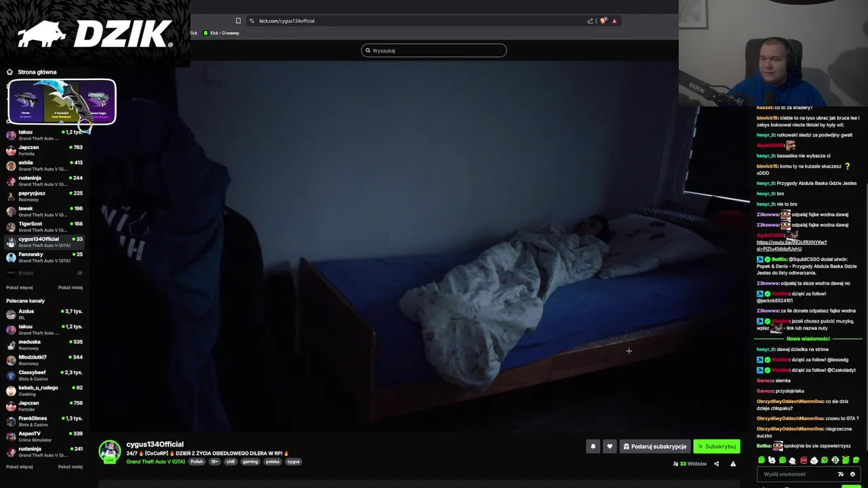Click the Polecane kanały heading
Viewport: 868px width, 488px height.
(26, 301)
